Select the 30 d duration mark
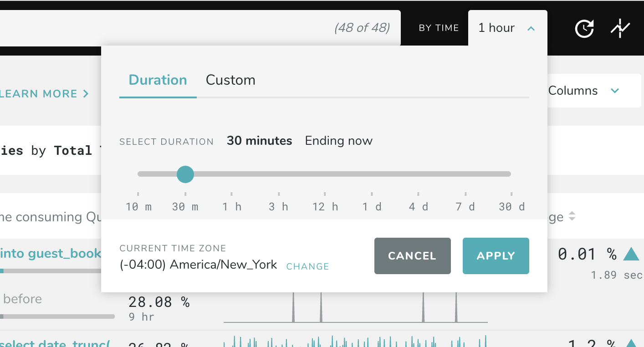The image size is (644, 347). [511, 174]
